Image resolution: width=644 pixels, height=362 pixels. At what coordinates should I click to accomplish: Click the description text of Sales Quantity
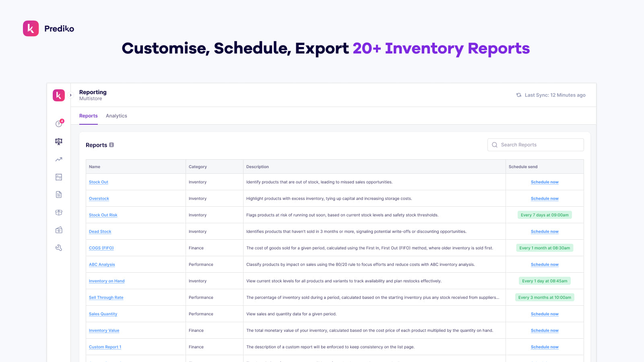point(291,314)
